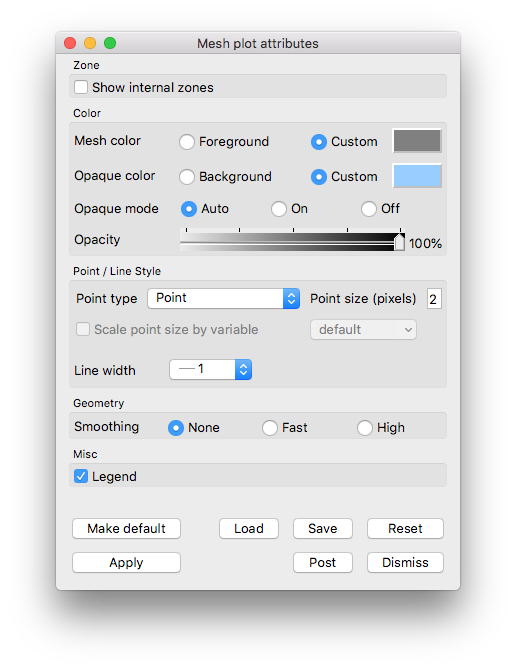Click the Reset button
Screen dimensions: 516x670
pos(405,529)
